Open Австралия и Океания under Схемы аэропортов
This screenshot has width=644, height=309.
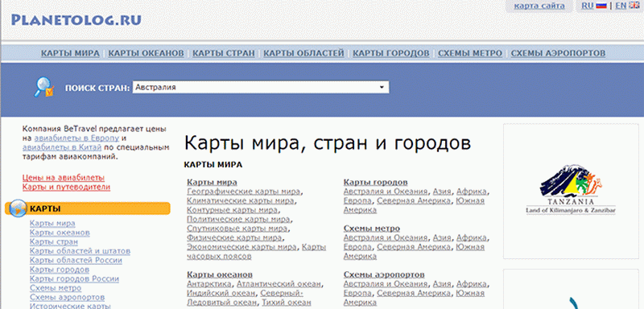click(x=386, y=284)
